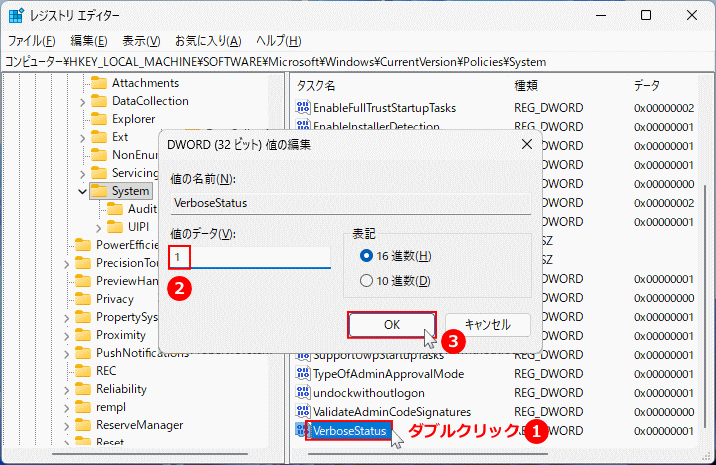Expand the Proximity tree node
This screenshot has width=716, height=465.
click(x=66, y=336)
